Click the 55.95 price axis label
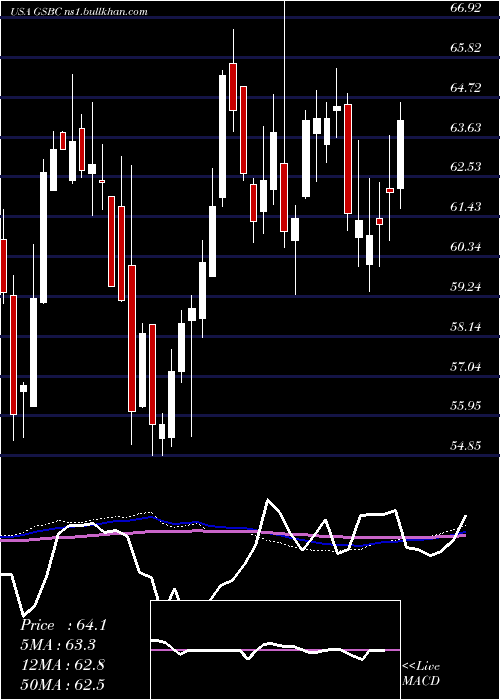The width and height of the screenshot is (500, 700). (466, 406)
